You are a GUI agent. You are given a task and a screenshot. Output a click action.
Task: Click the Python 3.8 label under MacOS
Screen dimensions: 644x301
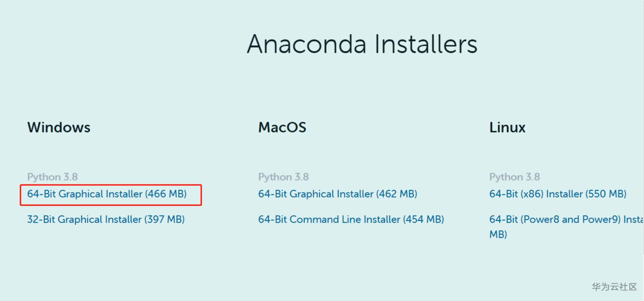[x=283, y=177]
